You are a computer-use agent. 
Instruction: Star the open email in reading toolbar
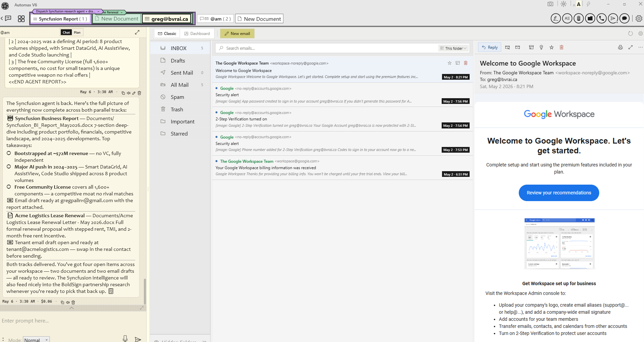(551, 47)
